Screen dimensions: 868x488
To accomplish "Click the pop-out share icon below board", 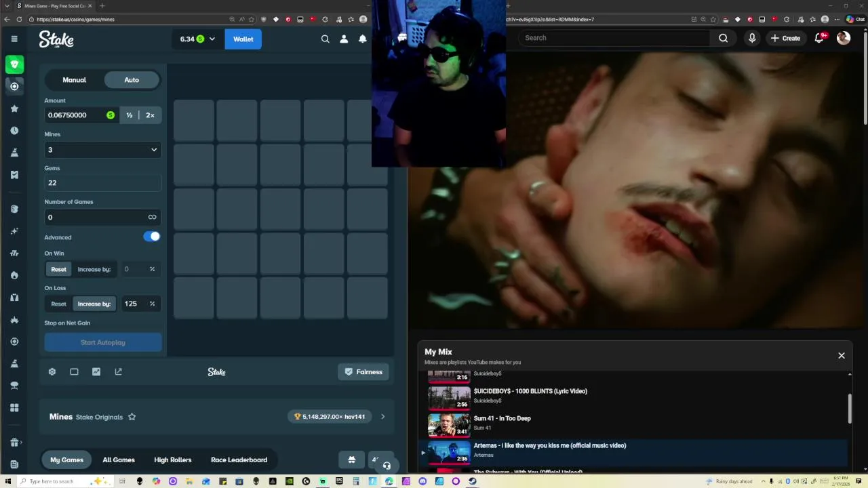I will [118, 371].
